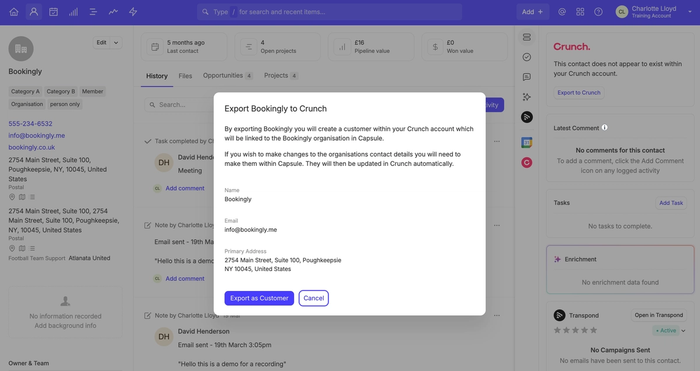
Task: Click the history Search field
Action: pos(179,105)
